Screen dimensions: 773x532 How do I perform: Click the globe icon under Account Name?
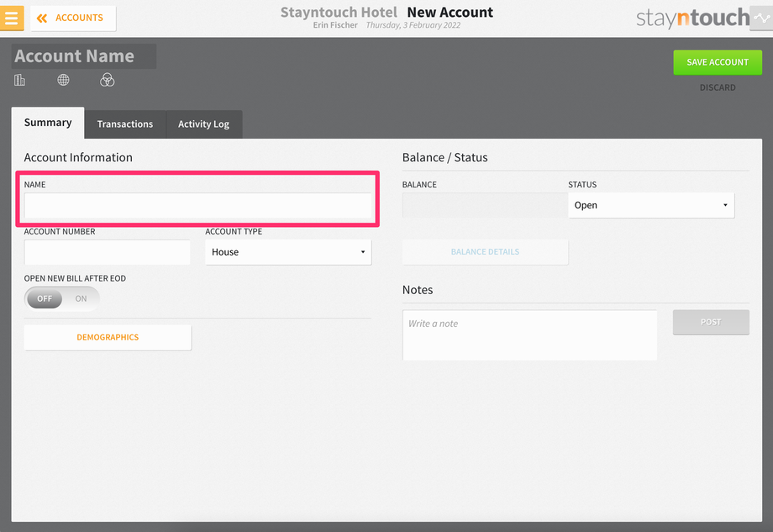coord(63,80)
